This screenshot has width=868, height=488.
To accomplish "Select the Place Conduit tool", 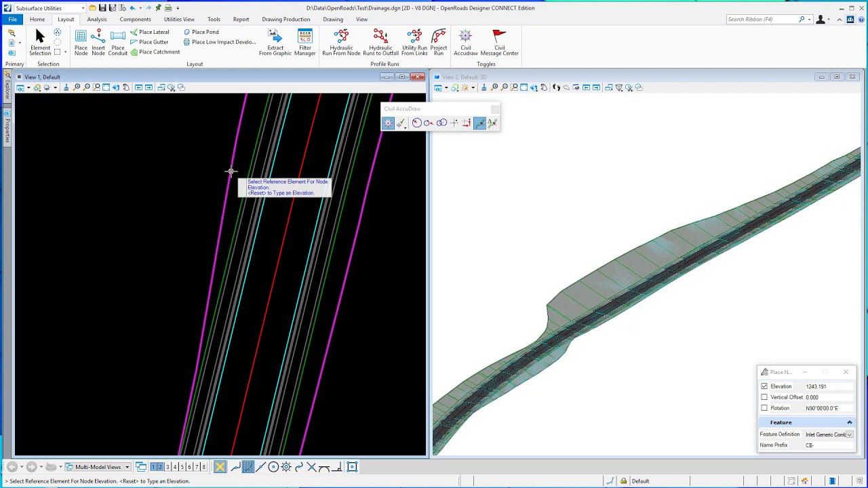I will click(x=118, y=42).
